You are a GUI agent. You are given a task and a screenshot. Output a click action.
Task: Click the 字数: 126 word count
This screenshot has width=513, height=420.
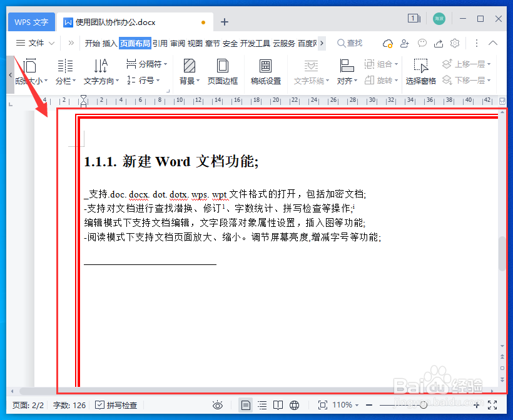[x=69, y=405]
